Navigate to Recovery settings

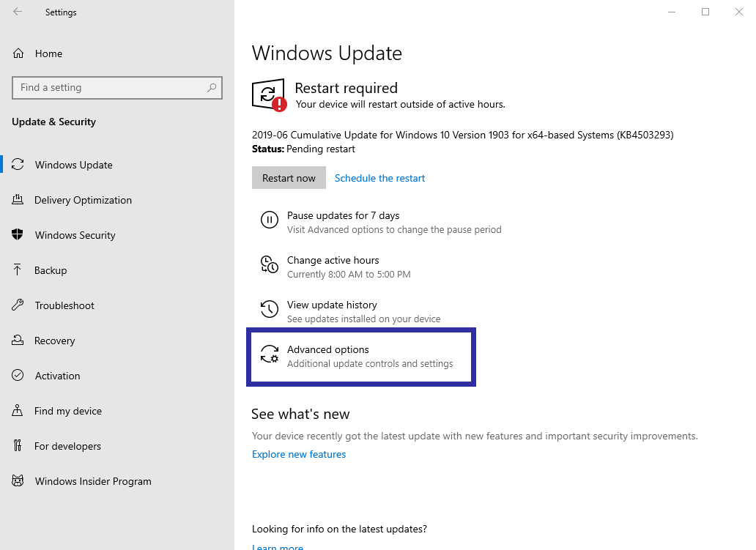tap(54, 341)
